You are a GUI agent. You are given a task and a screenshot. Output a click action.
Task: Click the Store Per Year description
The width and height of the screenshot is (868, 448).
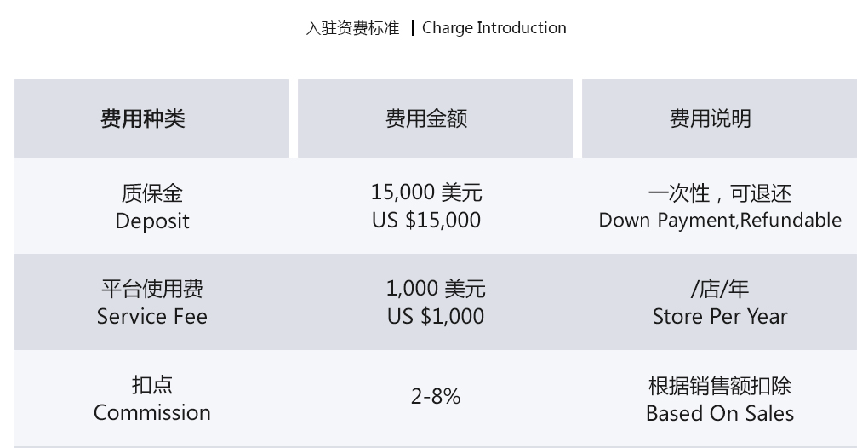pyautogui.click(x=720, y=316)
